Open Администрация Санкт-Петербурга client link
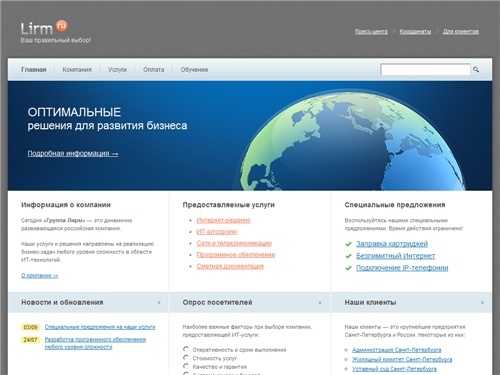Screen dimensions: 500x375 (397, 350)
